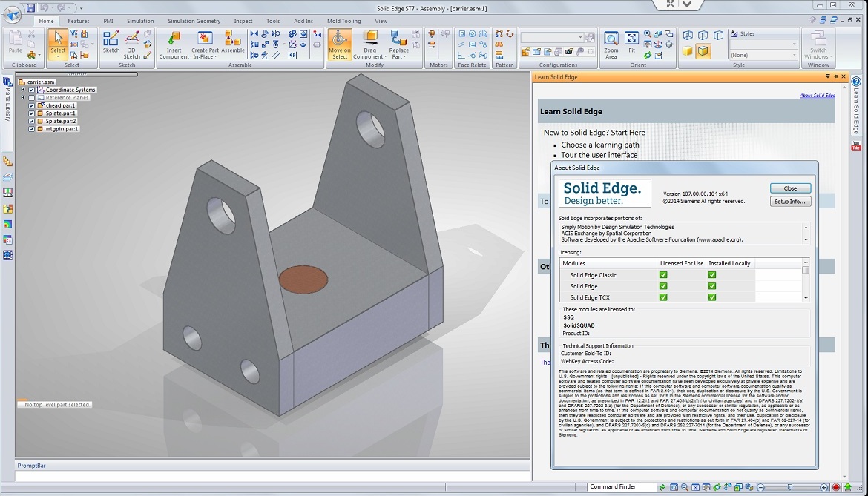Open the Styles combo box above (None)
The height and width of the screenshot is (496, 868).
[x=763, y=44]
